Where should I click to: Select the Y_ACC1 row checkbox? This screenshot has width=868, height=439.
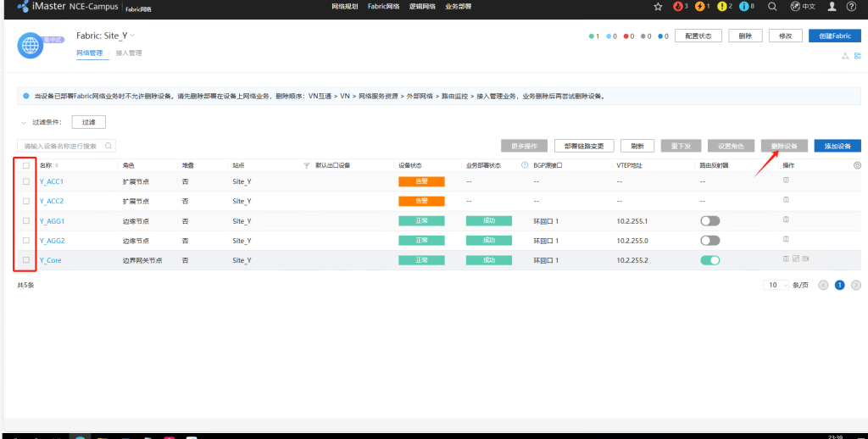(26, 181)
